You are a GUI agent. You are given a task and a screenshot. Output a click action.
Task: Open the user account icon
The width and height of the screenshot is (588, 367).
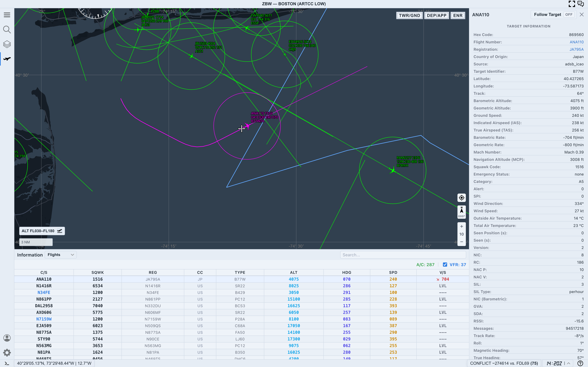pos(7,338)
